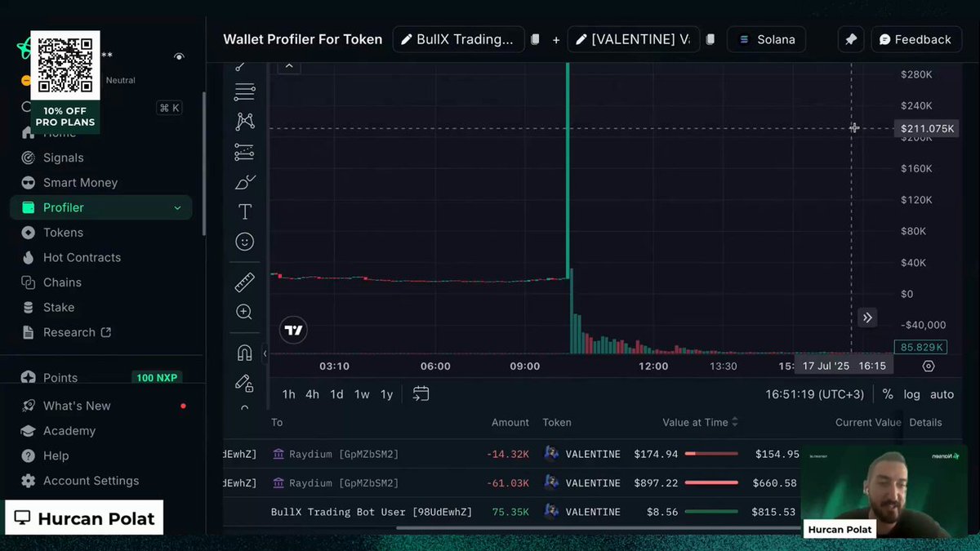Viewport: 980px width, 551px height.
Task: Sort by Value at Time column
Action: click(700, 422)
